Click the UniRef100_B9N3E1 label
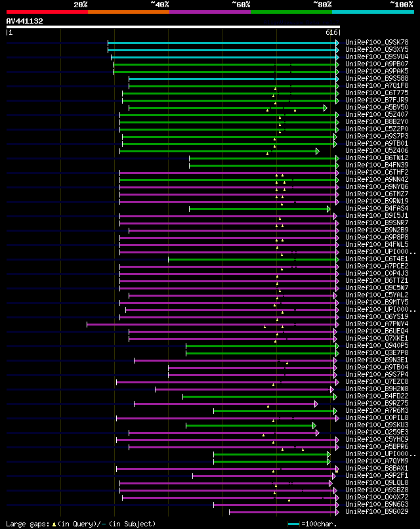 [377, 360]
